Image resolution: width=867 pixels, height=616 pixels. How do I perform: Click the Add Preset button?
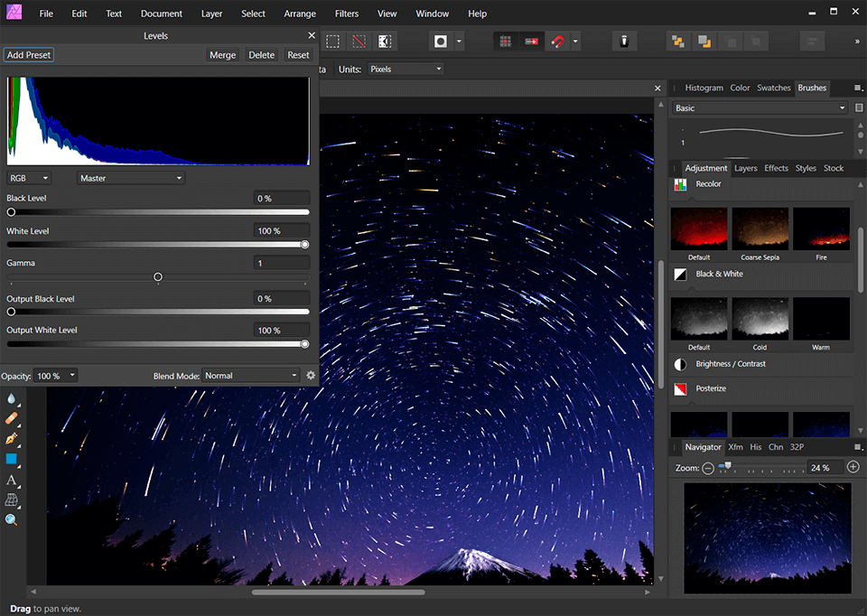pos(28,54)
